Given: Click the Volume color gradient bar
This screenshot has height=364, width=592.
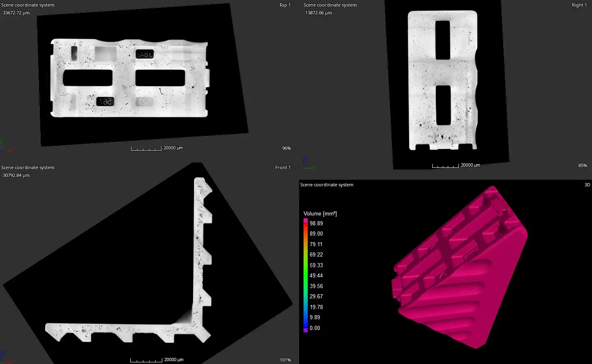Looking at the screenshot, I should click(306, 275).
